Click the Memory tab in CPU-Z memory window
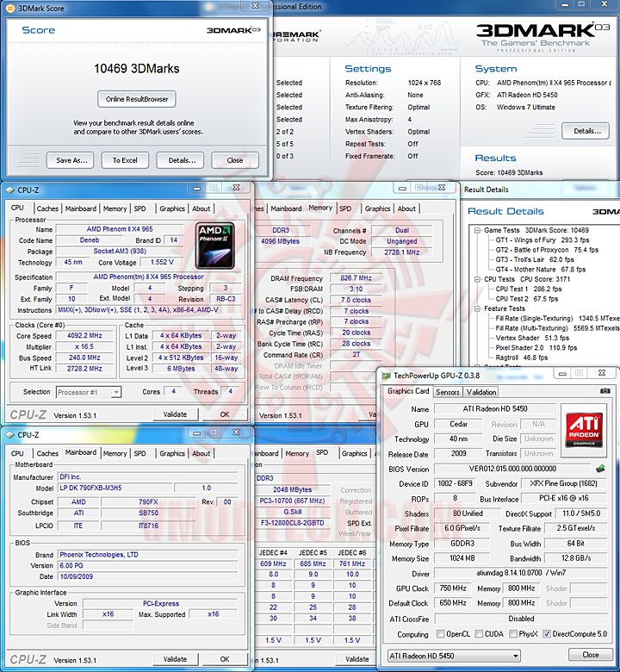This screenshot has width=620, height=672. click(x=320, y=208)
